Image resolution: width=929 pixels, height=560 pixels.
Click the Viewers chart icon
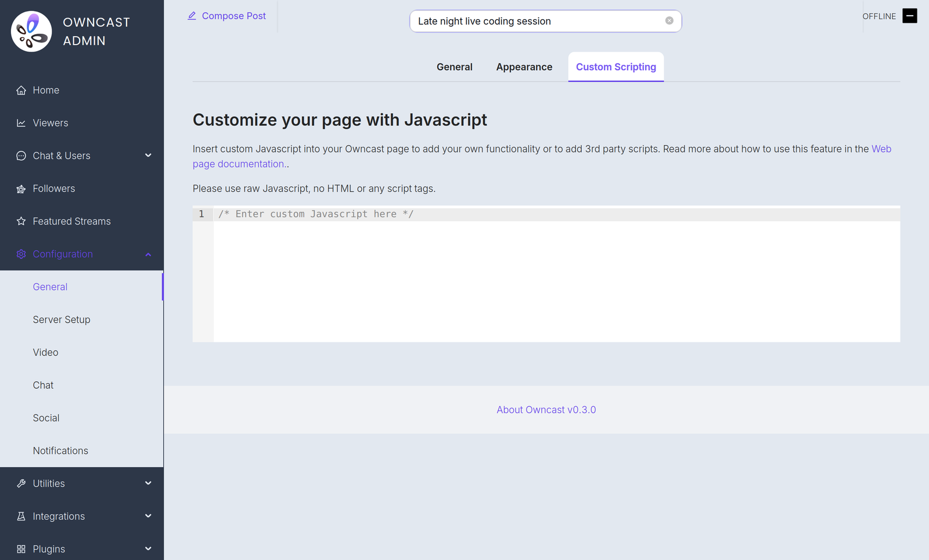click(21, 123)
